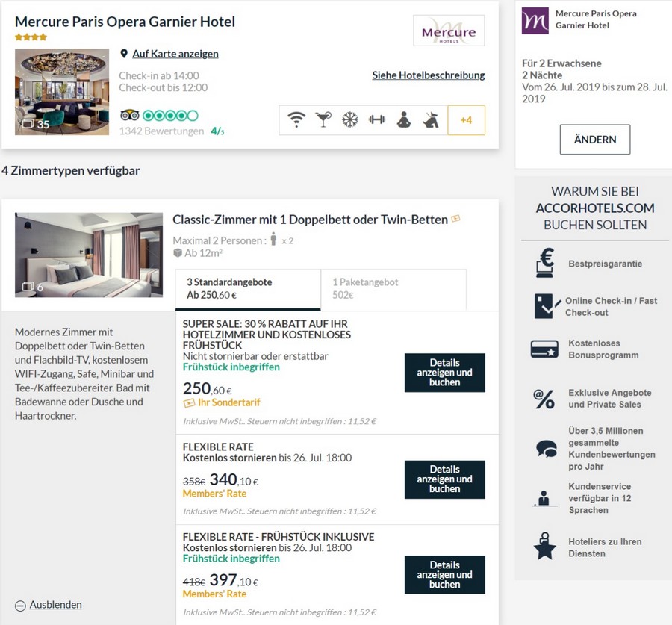The image size is (672, 625).
Task: Expand the +4 more amenities box
Action: [x=466, y=119]
